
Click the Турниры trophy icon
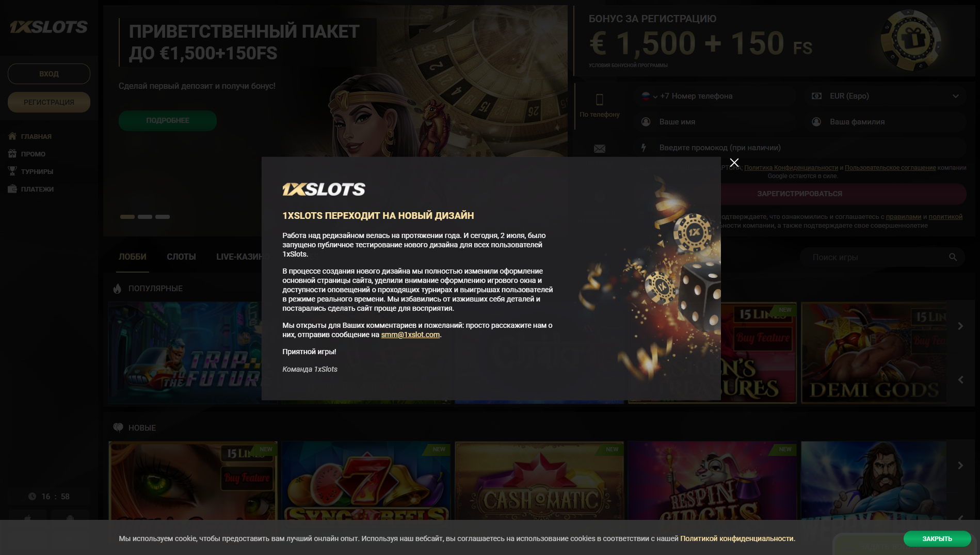point(12,171)
